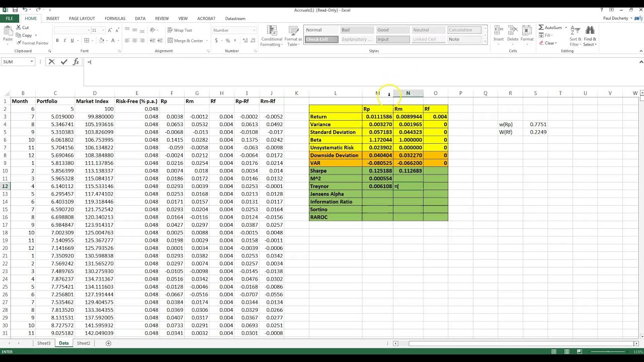Toggle Merge & Center
Screen dimensions: 644x362
[x=185, y=41]
